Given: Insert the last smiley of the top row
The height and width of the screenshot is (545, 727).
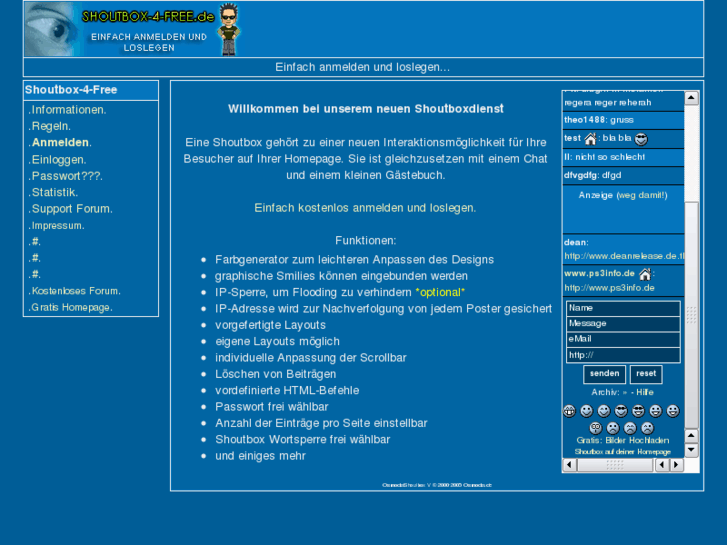Looking at the screenshot, I should pos(673,411).
